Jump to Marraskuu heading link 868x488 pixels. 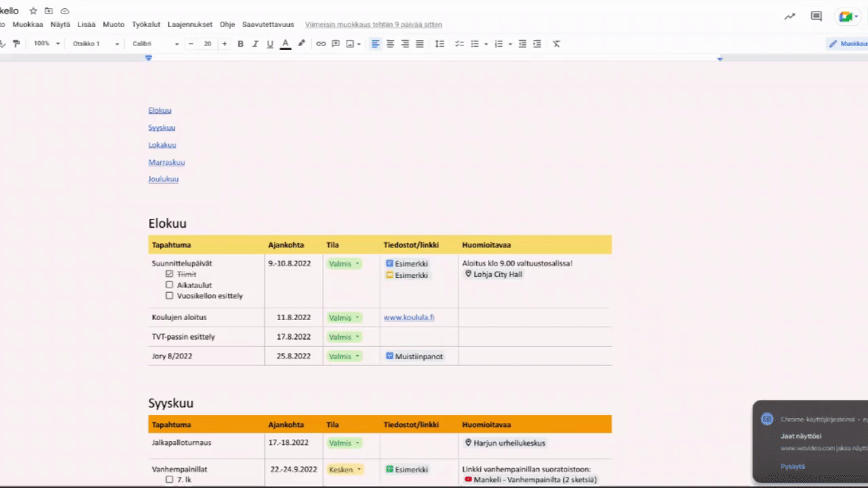167,163
